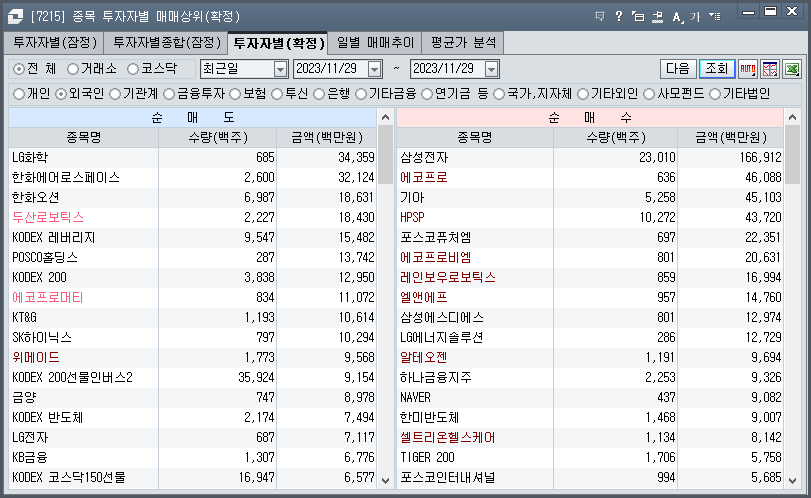This screenshot has height=498, width=811.
Task: Click the net-buy list scrollbar thumb
Action: point(792,155)
